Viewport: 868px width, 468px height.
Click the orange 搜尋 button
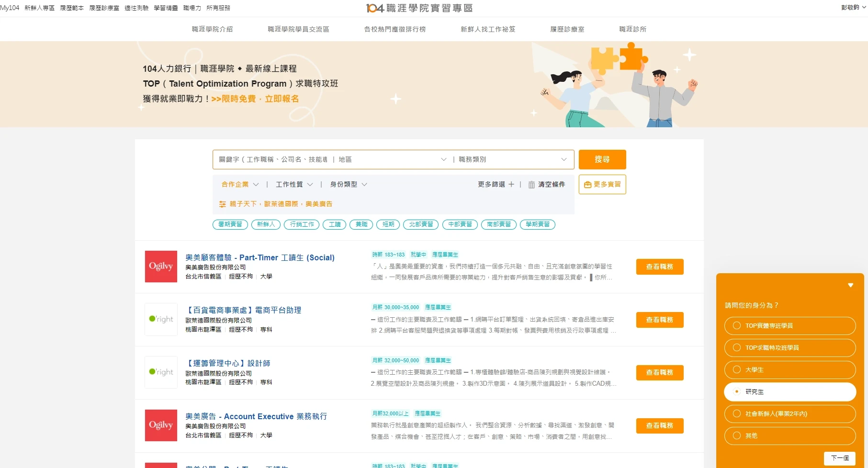point(602,159)
